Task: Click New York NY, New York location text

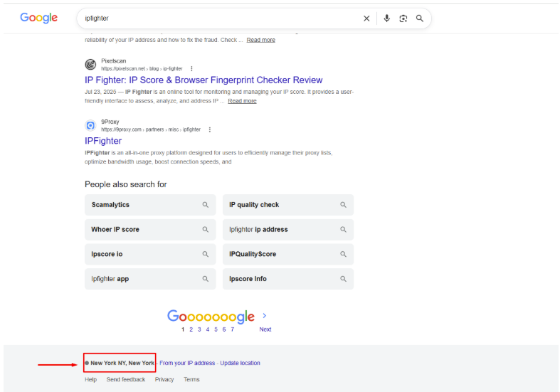Action: [x=122, y=363]
